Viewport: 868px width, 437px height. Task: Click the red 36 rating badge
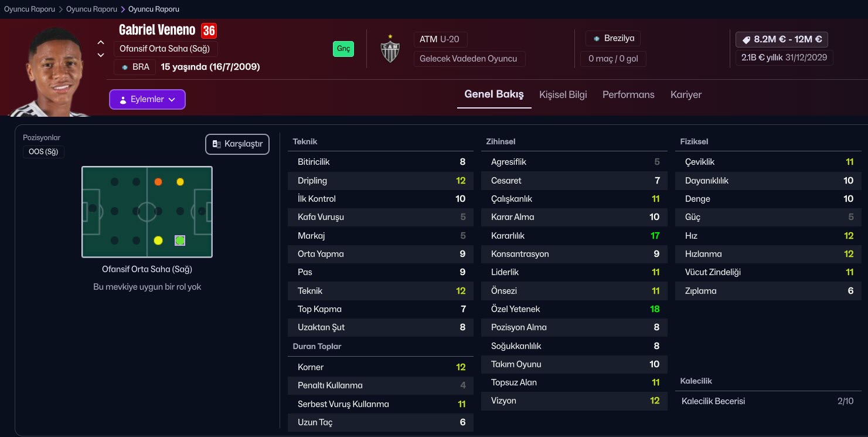tap(209, 31)
